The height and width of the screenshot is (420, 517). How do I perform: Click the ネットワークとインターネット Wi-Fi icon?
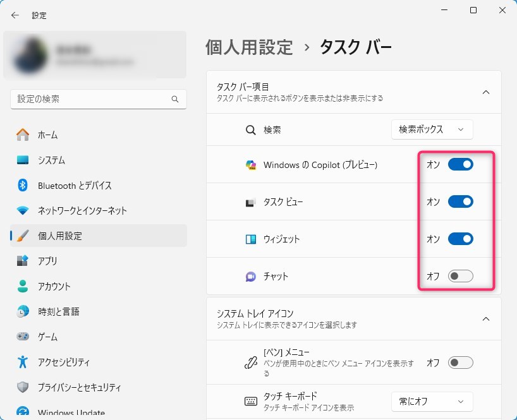click(x=23, y=210)
